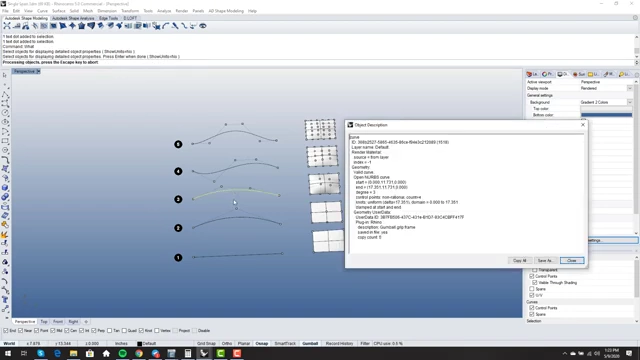
Task: Click the rectangle tool in the left sidebar
Action: (x=5, y=141)
